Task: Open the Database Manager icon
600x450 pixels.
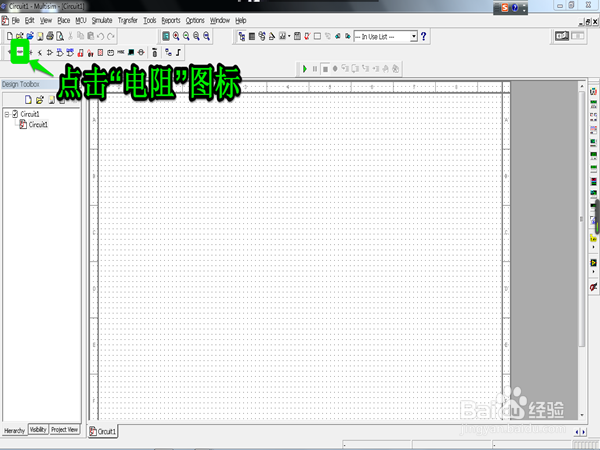Action: pos(262,36)
